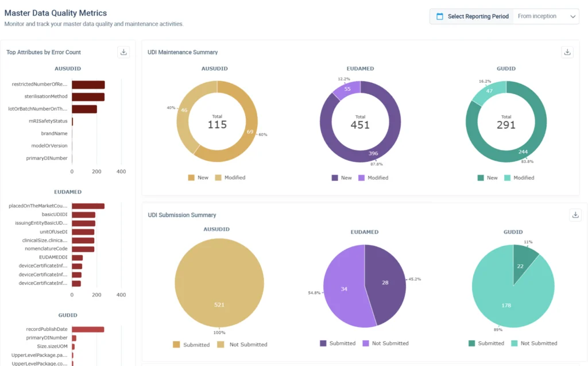Click the dropdown chevron of reporting period

point(572,17)
